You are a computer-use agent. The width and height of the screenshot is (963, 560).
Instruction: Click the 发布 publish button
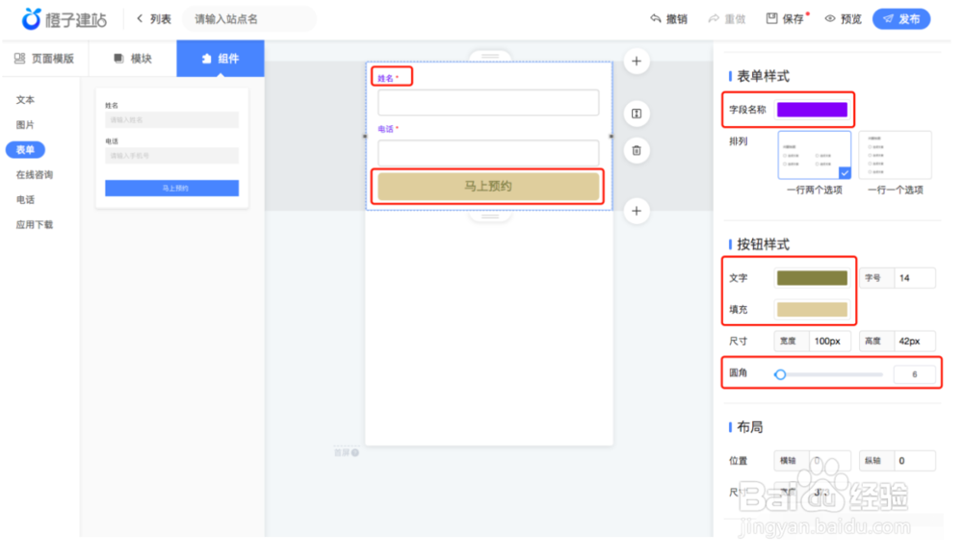pyautogui.click(x=901, y=18)
